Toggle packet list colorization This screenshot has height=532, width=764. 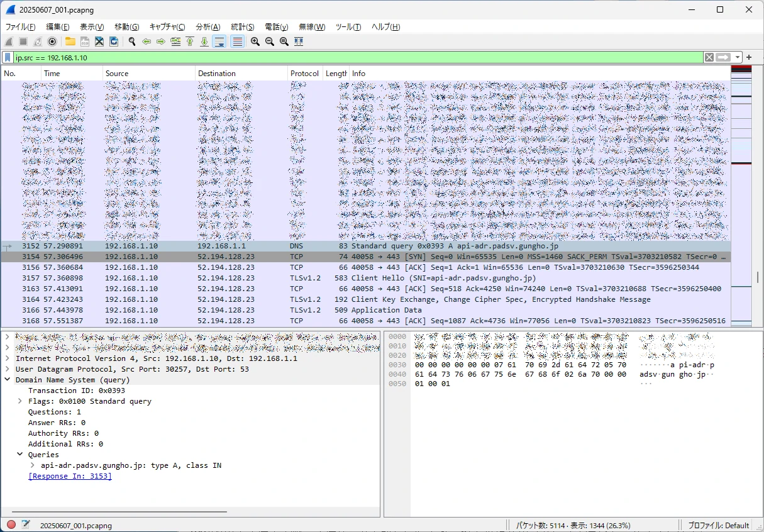tap(237, 42)
